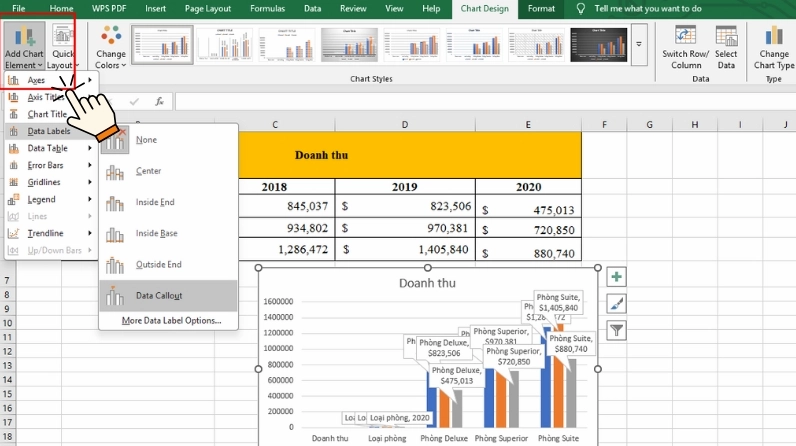Click the Chart Styles paintbrush button
The height and width of the screenshot is (446, 796).
[x=616, y=304]
